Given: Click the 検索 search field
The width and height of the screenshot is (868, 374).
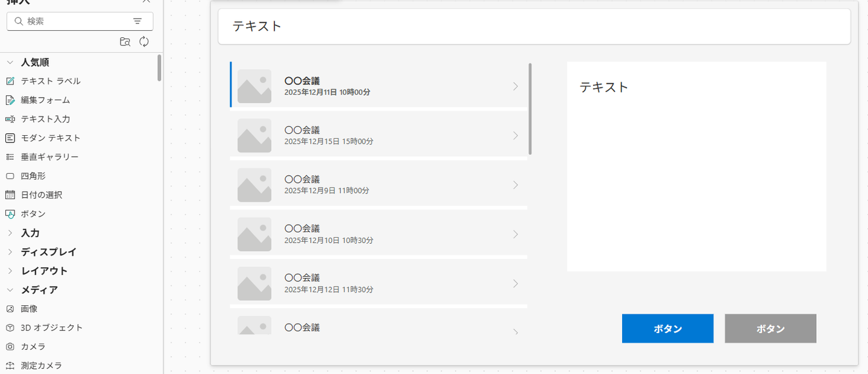Looking at the screenshot, I should (x=75, y=21).
